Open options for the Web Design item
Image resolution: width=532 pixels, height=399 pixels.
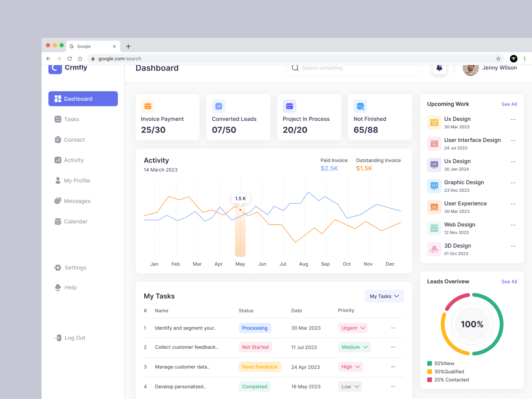pos(513,225)
